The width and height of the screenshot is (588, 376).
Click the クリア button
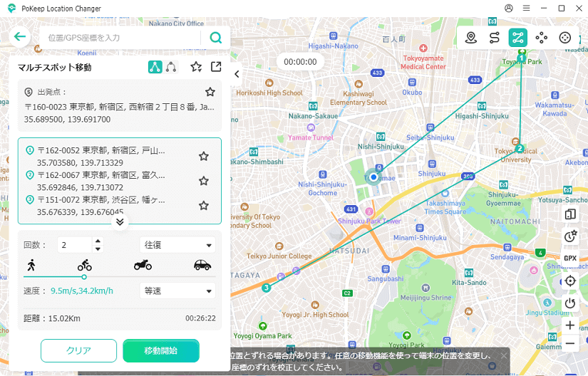78,350
